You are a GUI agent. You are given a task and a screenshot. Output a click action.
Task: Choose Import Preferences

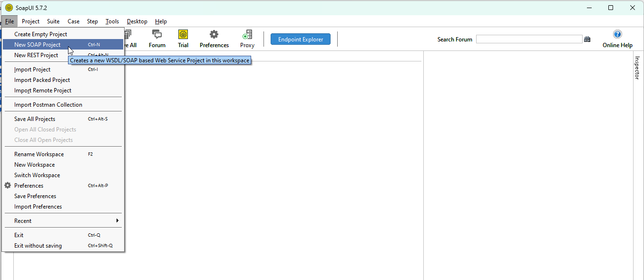click(63, 207)
